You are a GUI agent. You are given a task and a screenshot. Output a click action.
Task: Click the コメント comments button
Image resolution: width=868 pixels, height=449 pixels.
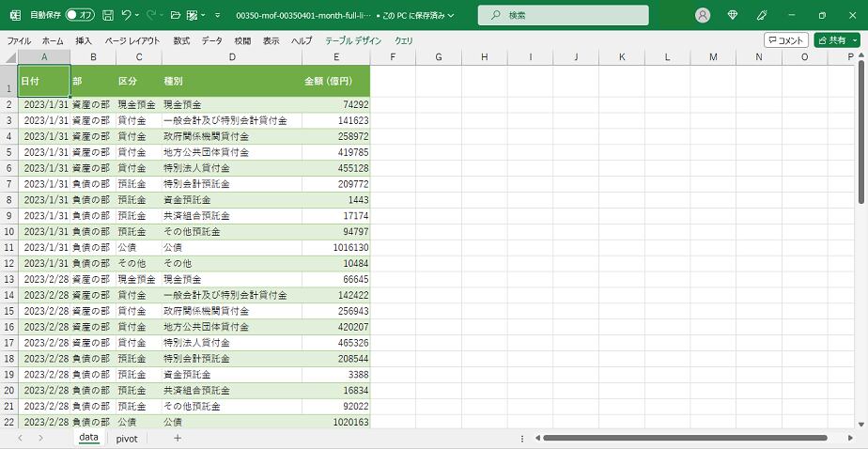(785, 40)
